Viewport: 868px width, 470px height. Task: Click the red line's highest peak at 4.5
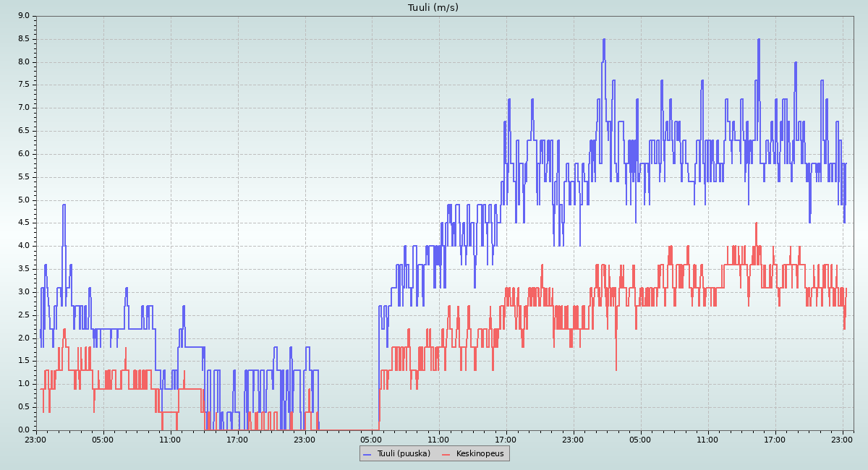pos(756,223)
